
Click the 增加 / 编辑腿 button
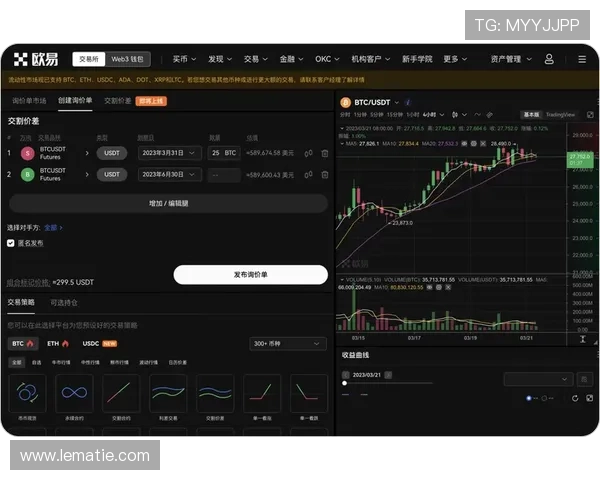pos(168,203)
